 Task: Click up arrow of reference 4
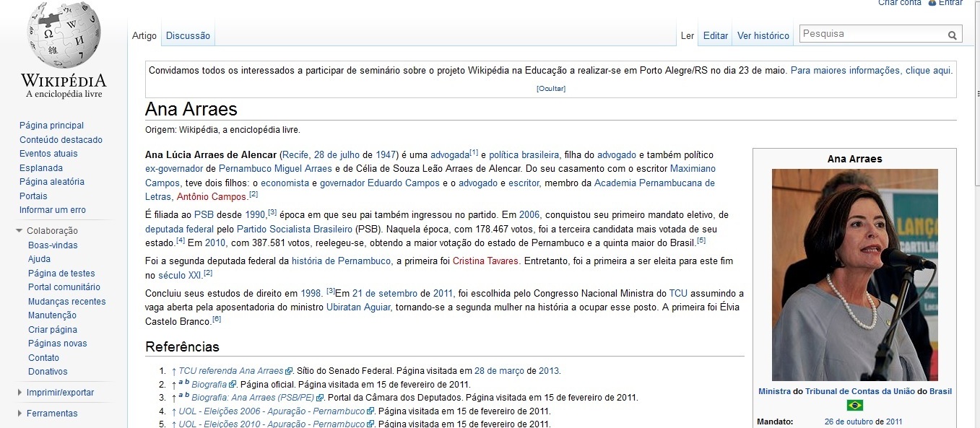click(174, 411)
